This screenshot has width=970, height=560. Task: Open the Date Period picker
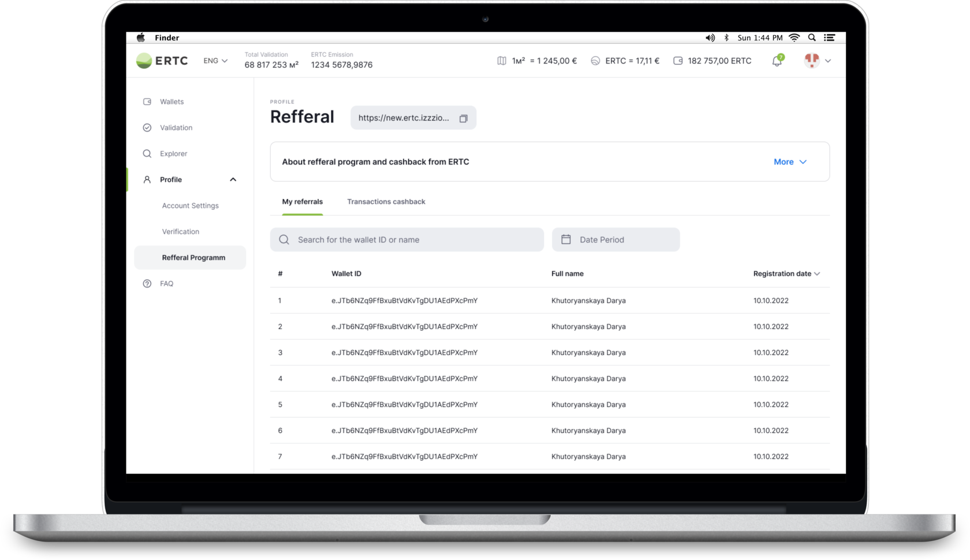click(x=615, y=240)
